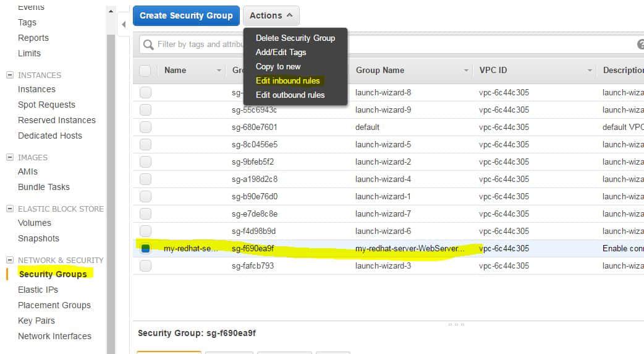Open the Group Name column dropdown arrow
The width and height of the screenshot is (644, 354).
pyautogui.click(x=466, y=71)
